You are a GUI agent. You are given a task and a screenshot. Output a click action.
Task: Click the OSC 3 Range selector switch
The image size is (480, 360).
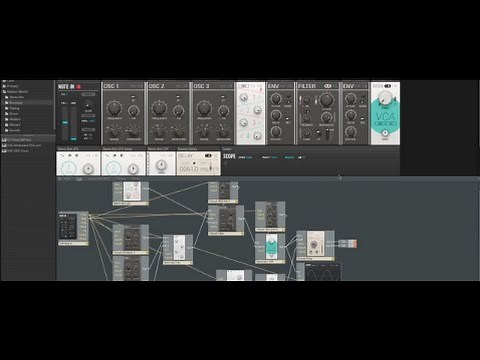[x=204, y=131]
